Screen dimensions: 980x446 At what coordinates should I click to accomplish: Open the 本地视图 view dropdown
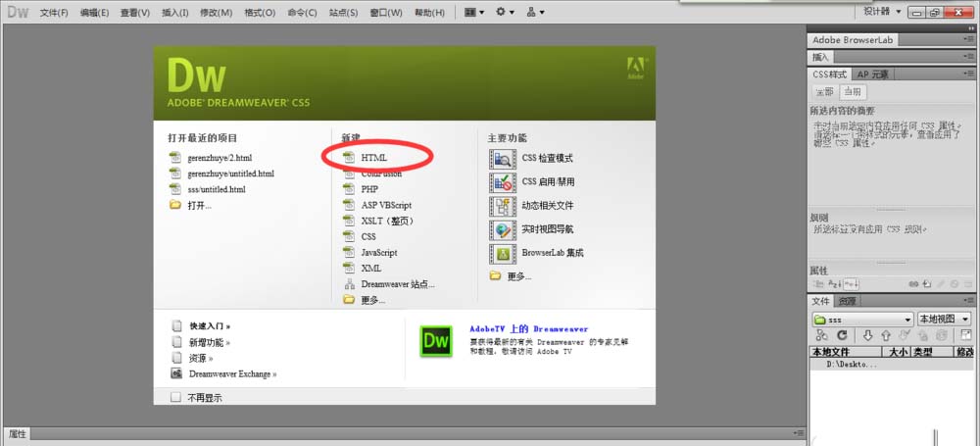pyautogui.click(x=945, y=319)
